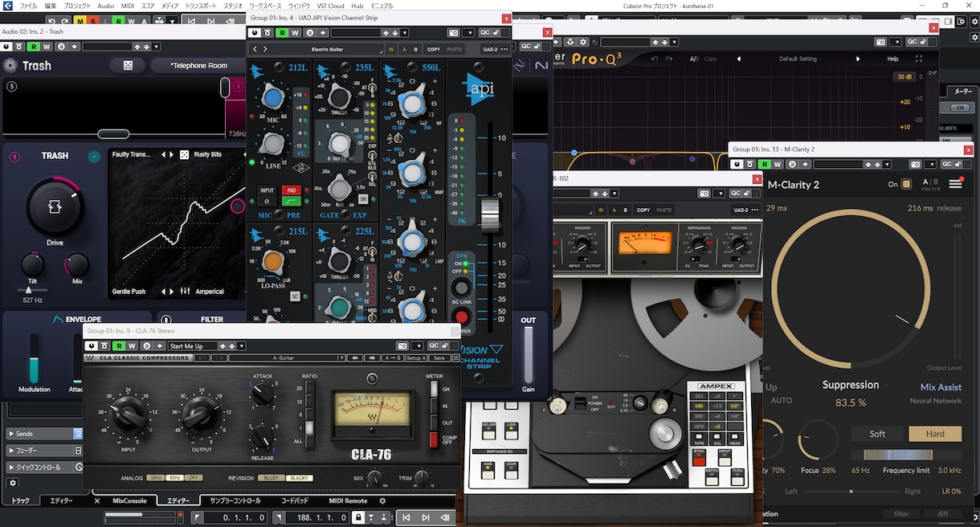Bypass the API Vision Channel Strip plugin
Viewport: 980px width, 527px height.
point(255,33)
